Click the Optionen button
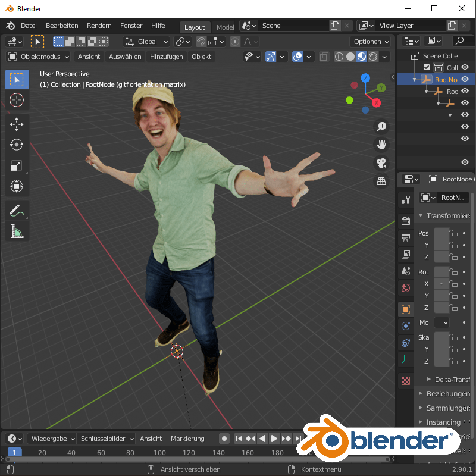Screen dimensions: 476x476 click(371, 42)
